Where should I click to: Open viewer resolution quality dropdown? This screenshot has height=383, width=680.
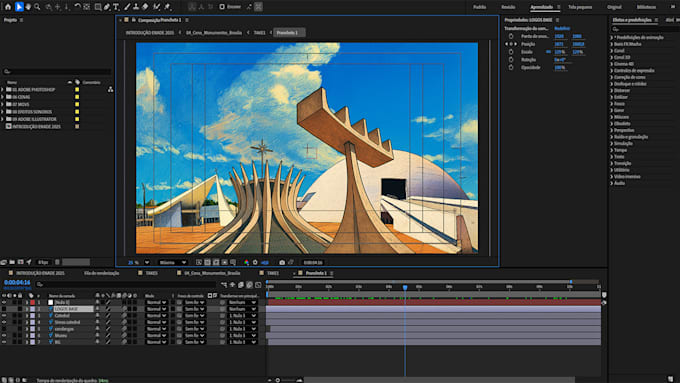pyautogui.click(x=173, y=262)
